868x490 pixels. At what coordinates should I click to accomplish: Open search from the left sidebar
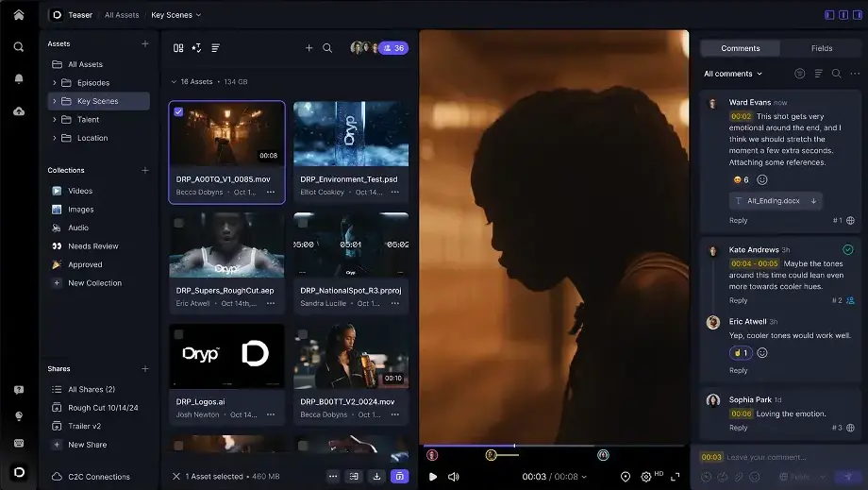(x=19, y=47)
